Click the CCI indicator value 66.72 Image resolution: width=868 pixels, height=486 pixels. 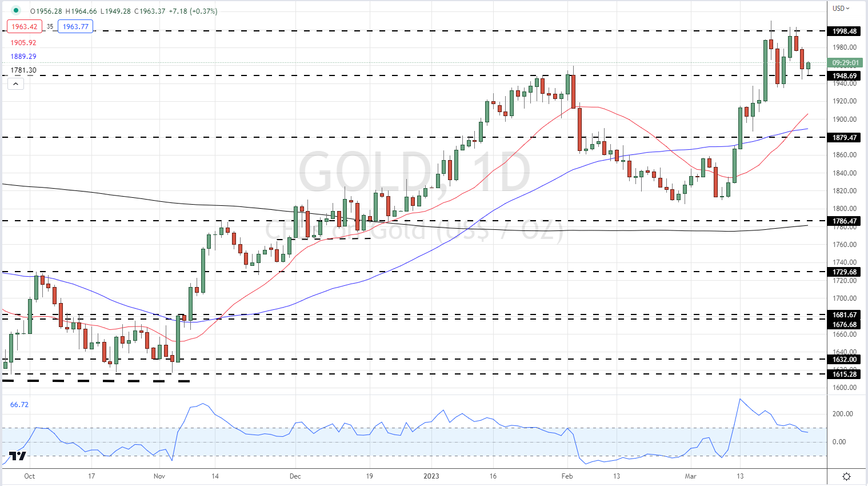[x=19, y=405]
